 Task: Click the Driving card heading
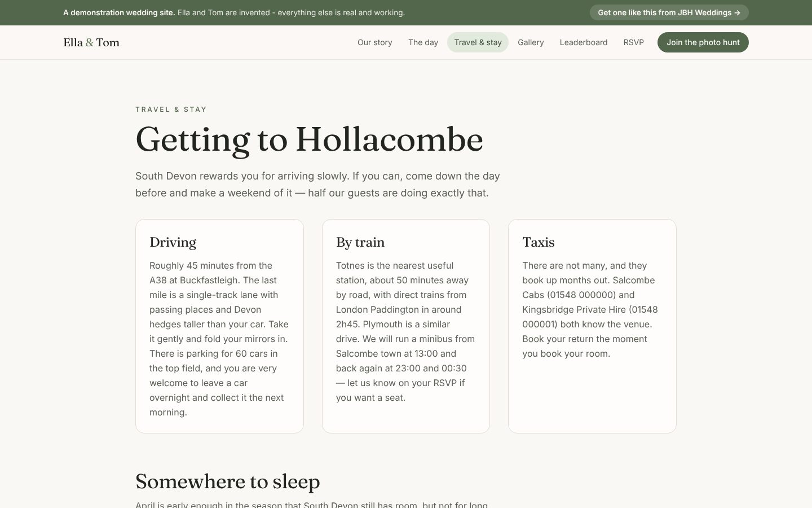[x=173, y=242]
